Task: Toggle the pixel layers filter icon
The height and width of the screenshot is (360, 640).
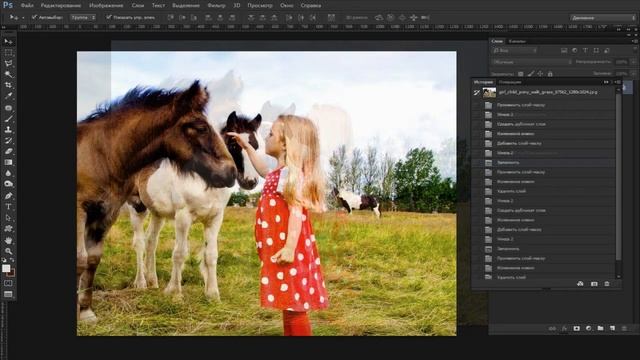Action: (564, 51)
